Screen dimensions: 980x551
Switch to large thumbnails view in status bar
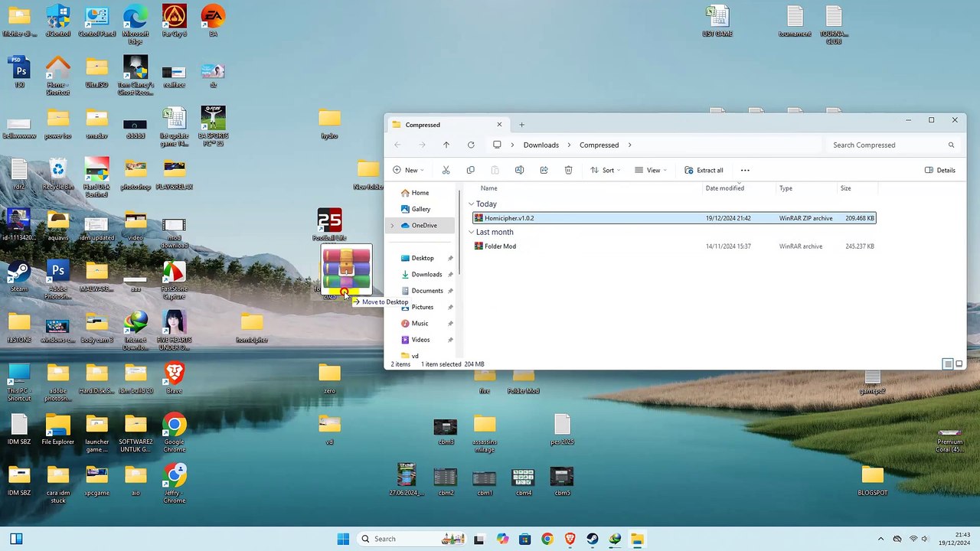(x=958, y=364)
